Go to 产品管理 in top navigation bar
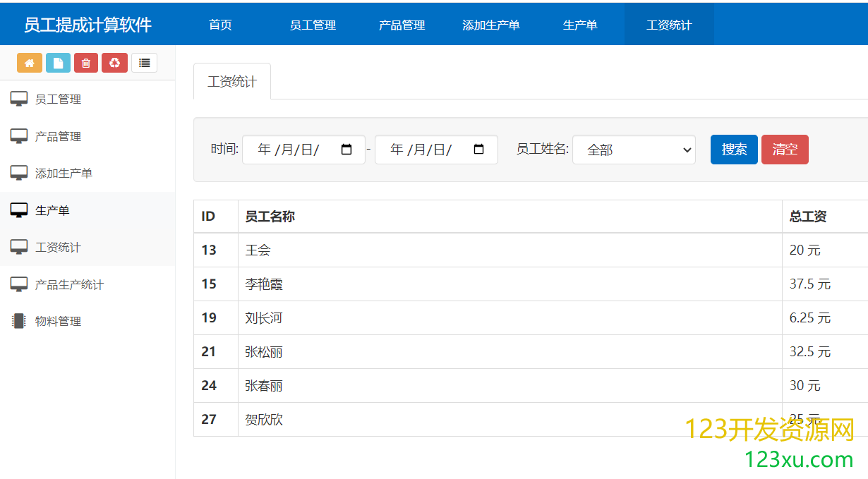Viewport: 868px width, 479px height. [402, 25]
